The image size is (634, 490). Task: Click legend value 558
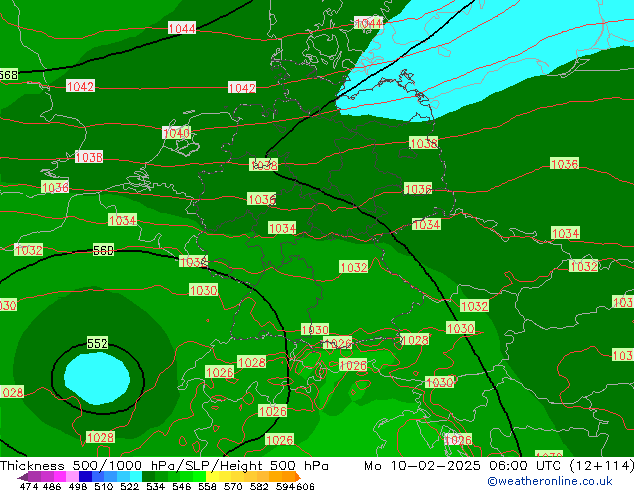click(x=207, y=486)
